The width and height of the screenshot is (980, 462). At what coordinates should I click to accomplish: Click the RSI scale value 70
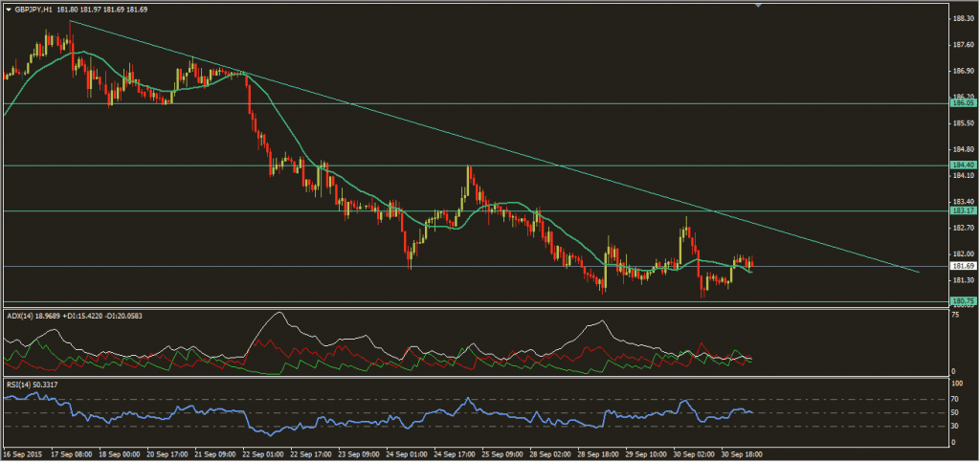click(x=956, y=399)
